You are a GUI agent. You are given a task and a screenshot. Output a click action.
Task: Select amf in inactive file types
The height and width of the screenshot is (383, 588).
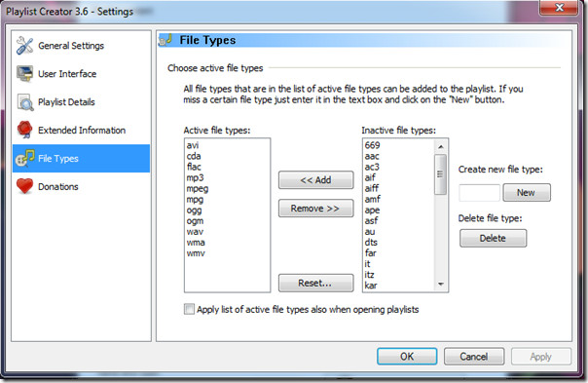[x=399, y=200]
